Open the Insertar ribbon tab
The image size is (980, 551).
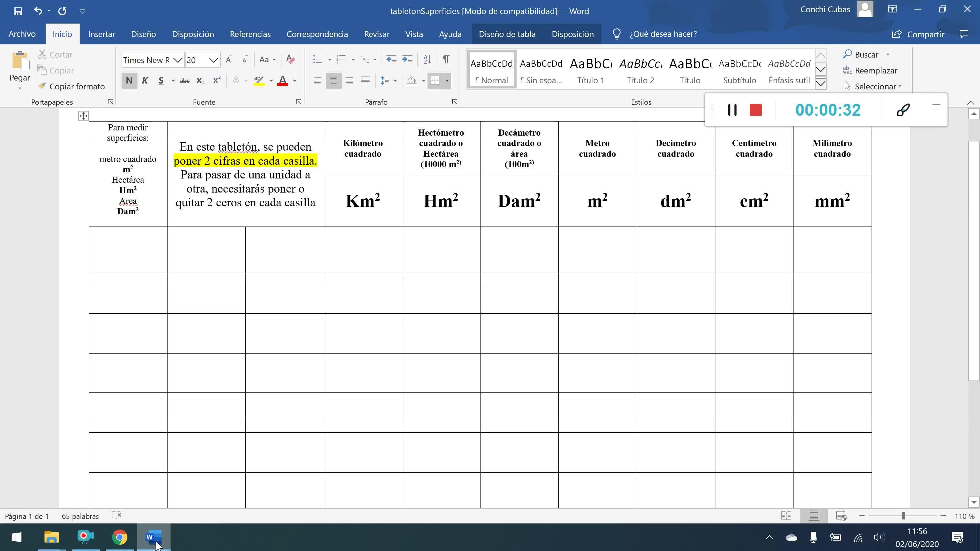pos(102,34)
